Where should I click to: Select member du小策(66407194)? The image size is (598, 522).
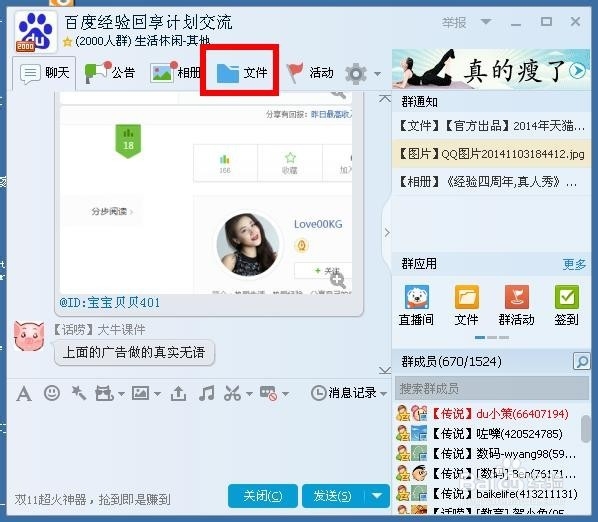click(488, 413)
